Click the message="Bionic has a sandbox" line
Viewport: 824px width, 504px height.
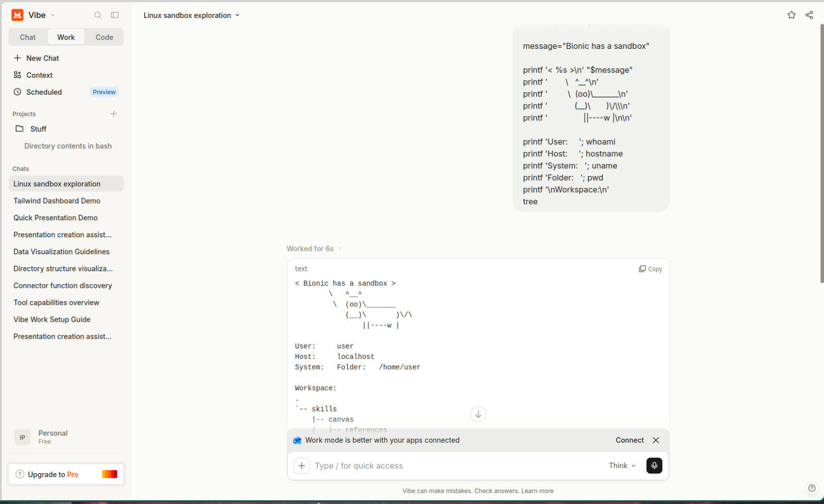586,46
